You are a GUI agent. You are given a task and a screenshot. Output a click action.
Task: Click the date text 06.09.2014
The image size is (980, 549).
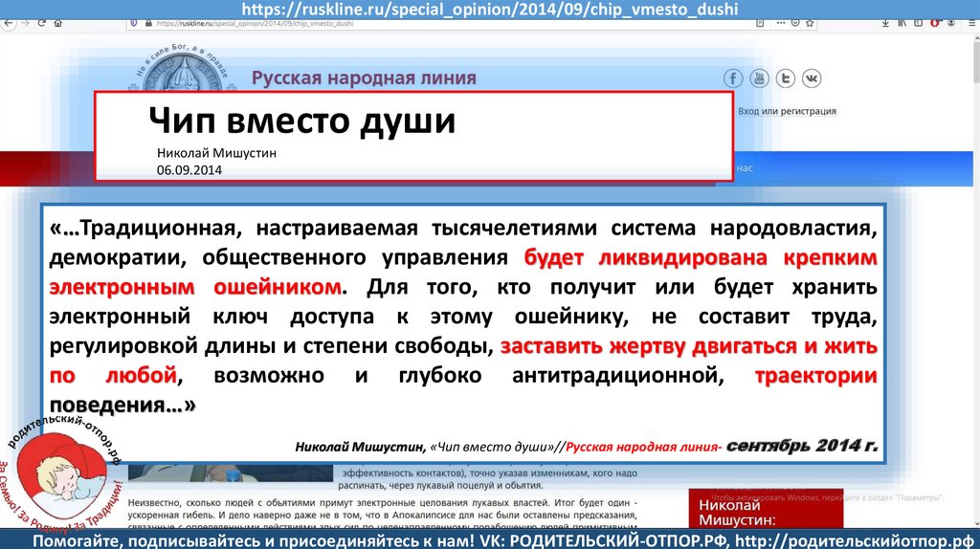point(189,170)
